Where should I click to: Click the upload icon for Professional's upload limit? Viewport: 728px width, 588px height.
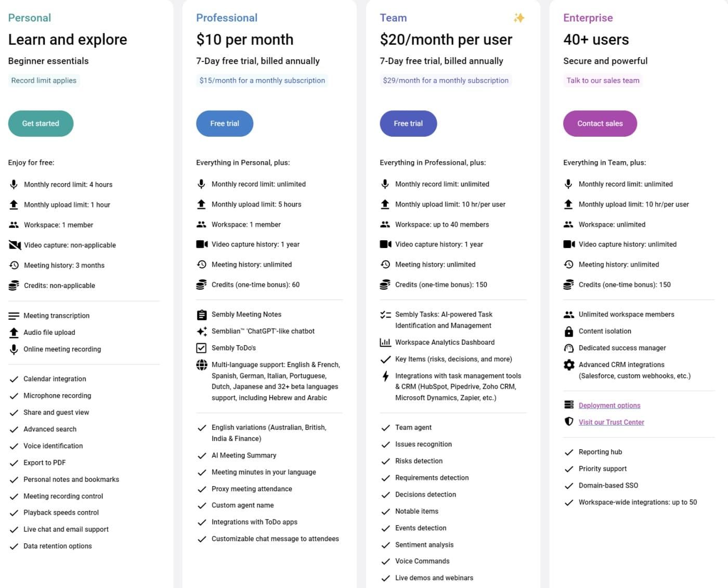201,204
